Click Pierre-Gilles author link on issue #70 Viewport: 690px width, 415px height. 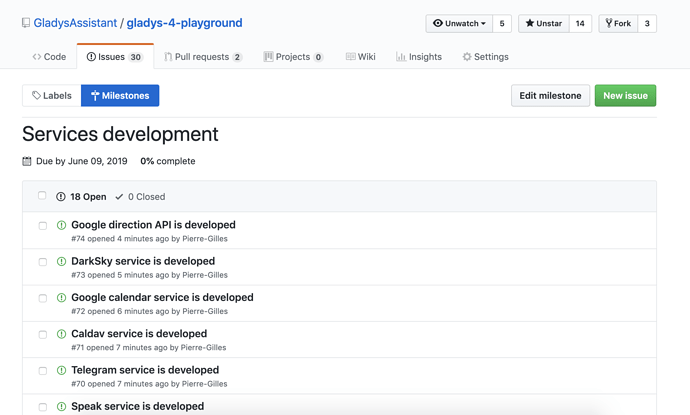pyautogui.click(x=205, y=384)
